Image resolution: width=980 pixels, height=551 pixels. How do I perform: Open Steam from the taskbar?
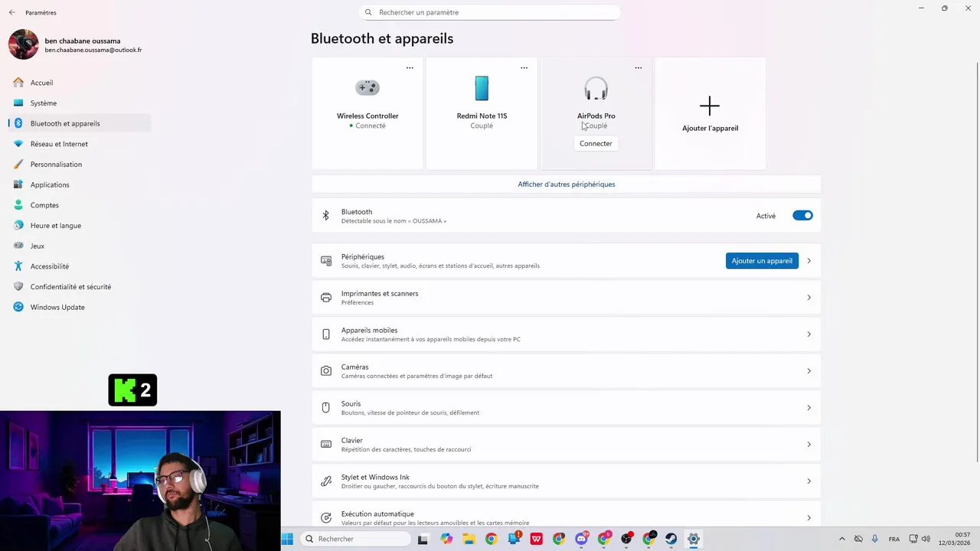coord(671,539)
